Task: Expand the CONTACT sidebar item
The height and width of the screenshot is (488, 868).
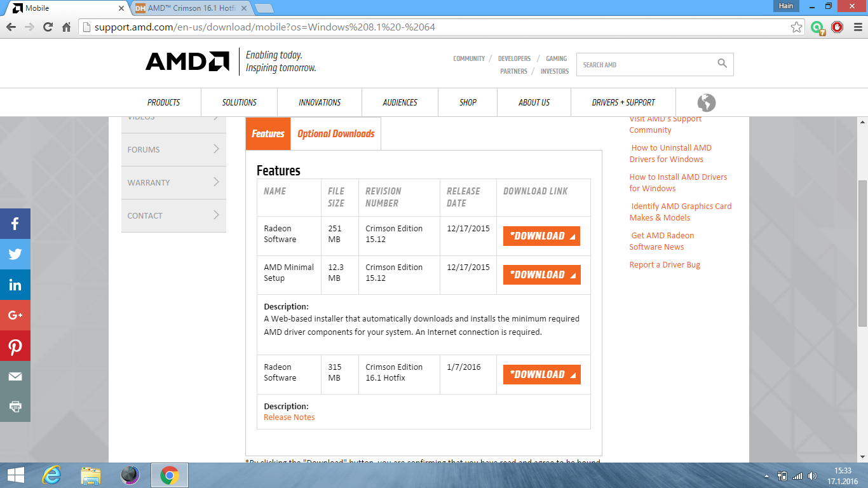Action: (173, 215)
